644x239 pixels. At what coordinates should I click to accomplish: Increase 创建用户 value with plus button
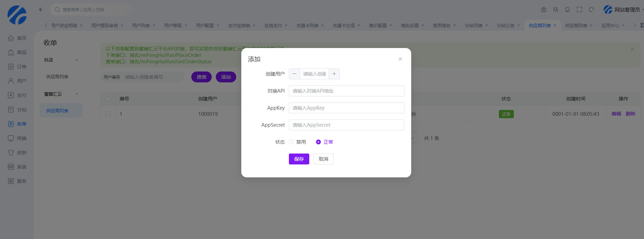(x=334, y=74)
